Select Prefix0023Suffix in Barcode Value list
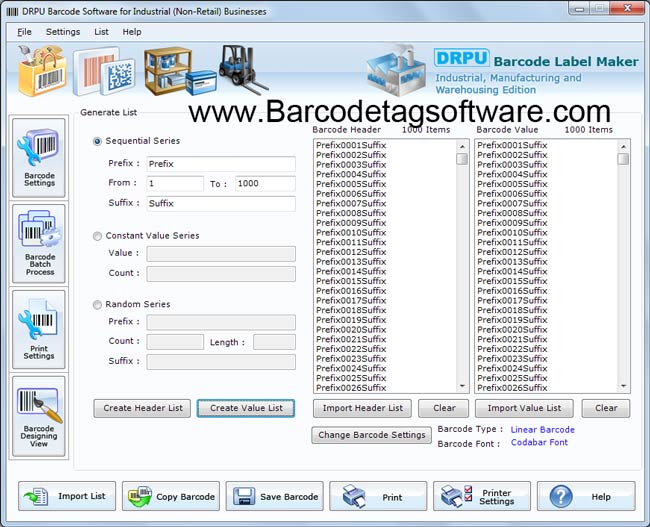The width and height of the screenshot is (650, 527). [512, 359]
